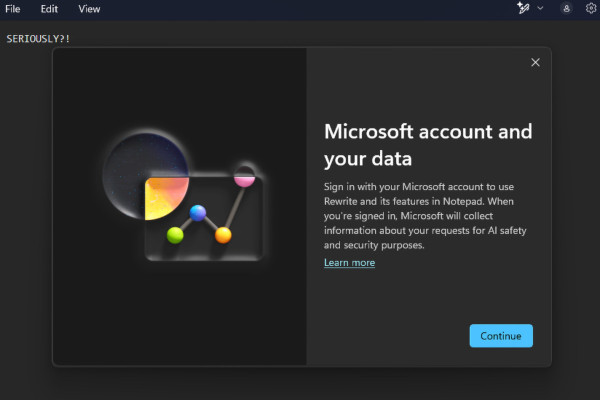Open the Edit menu
600x400 pixels.
49,9
